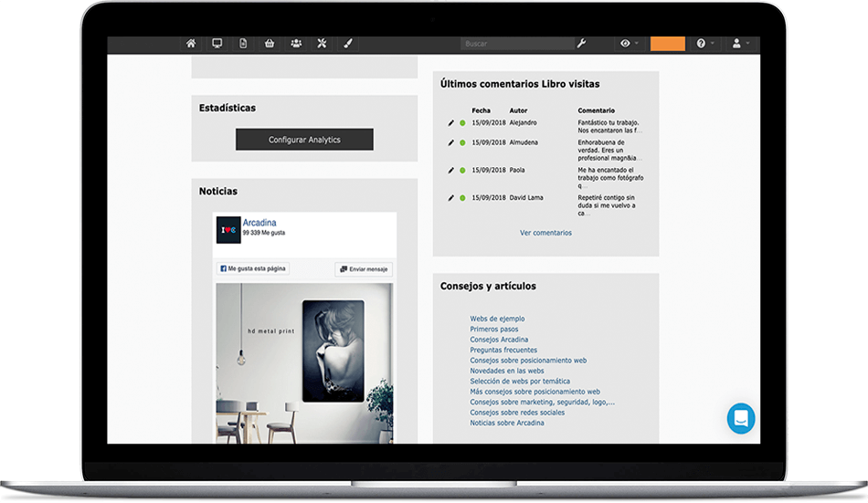Edit David Lama's comment with pencil icon
This screenshot has width=868, height=503.
click(x=450, y=197)
